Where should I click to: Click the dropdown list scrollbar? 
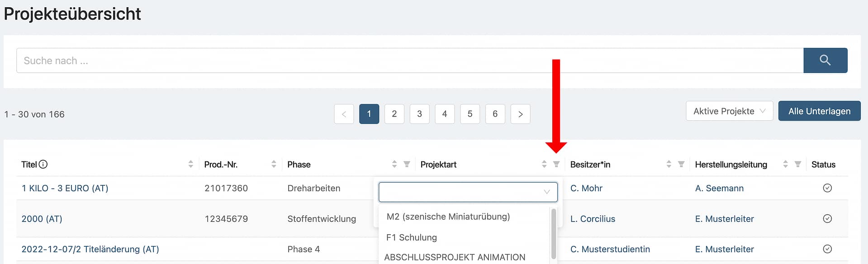(x=554, y=234)
